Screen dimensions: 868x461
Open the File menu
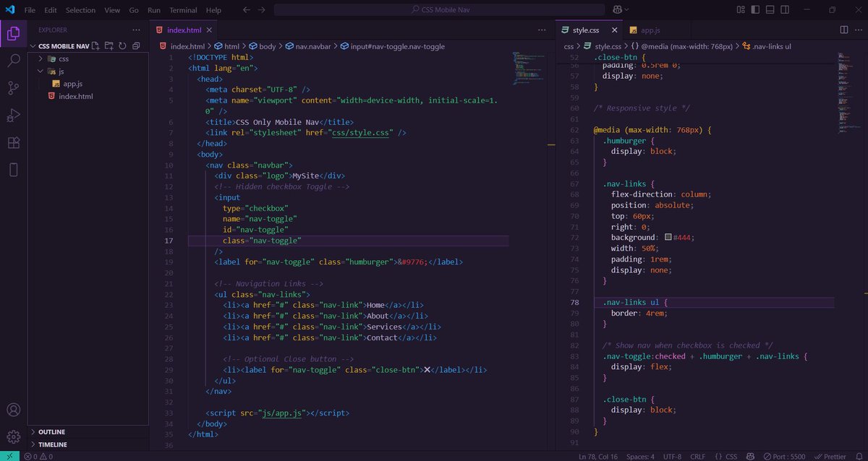click(x=30, y=10)
